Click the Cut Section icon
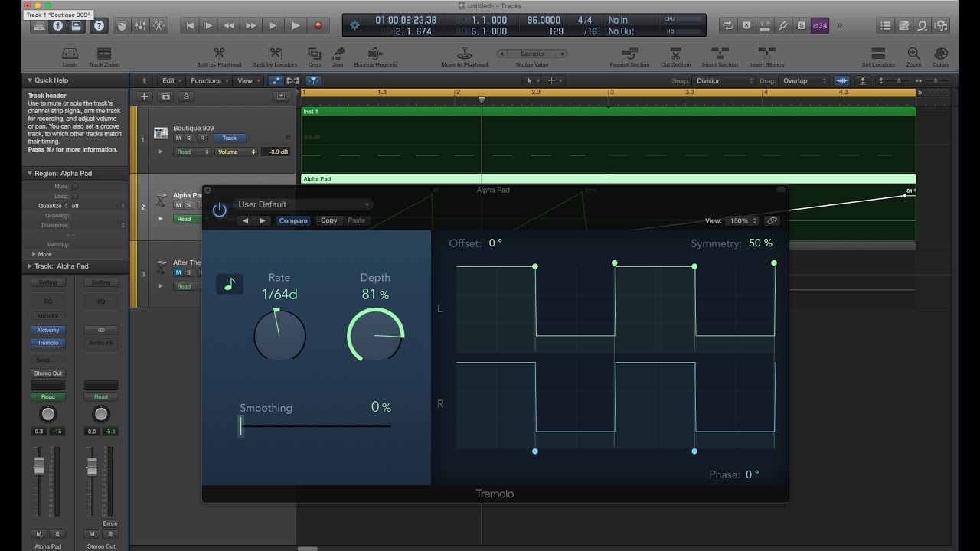This screenshot has height=551, width=980. point(675,54)
